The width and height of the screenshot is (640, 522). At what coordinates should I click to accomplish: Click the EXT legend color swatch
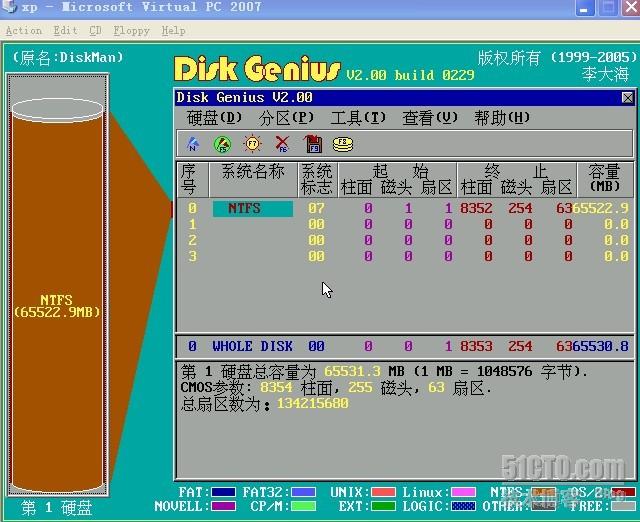pos(383,507)
